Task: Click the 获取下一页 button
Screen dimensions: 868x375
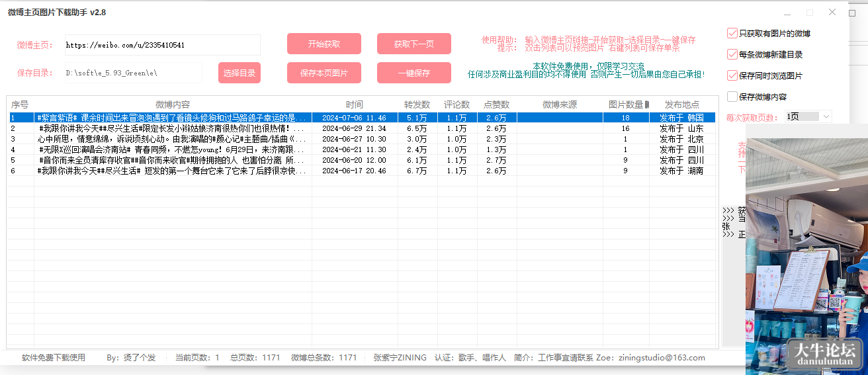Action: tap(414, 44)
